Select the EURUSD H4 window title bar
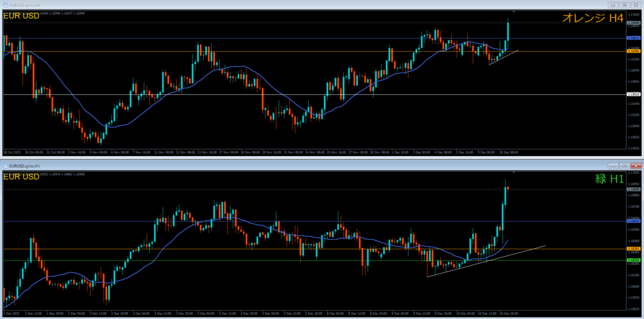Screen dimensions: 644x319 coord(314,4)
